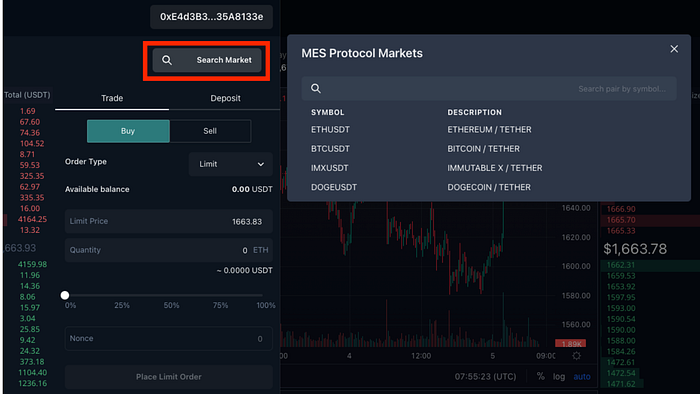Image resolution: width=700 pixels, height=394 pixels.
Task: Click the Quantity input field
Action: click(x=169, y=250)
